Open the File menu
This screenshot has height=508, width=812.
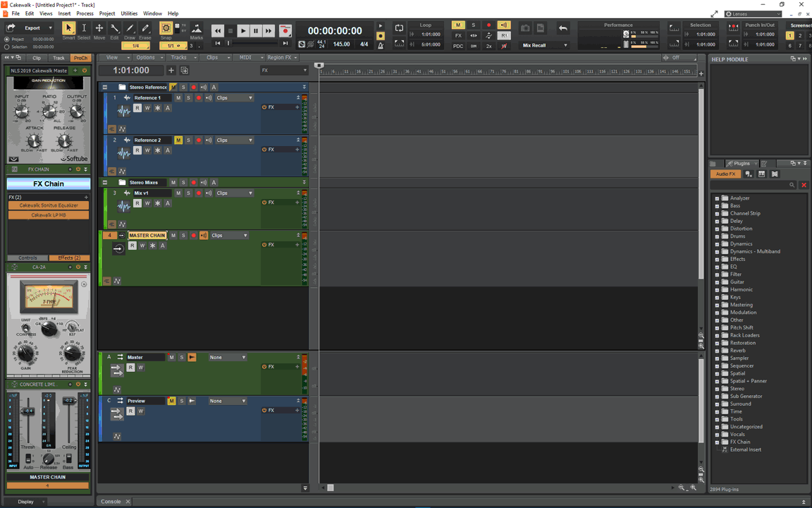coord(16,13)
